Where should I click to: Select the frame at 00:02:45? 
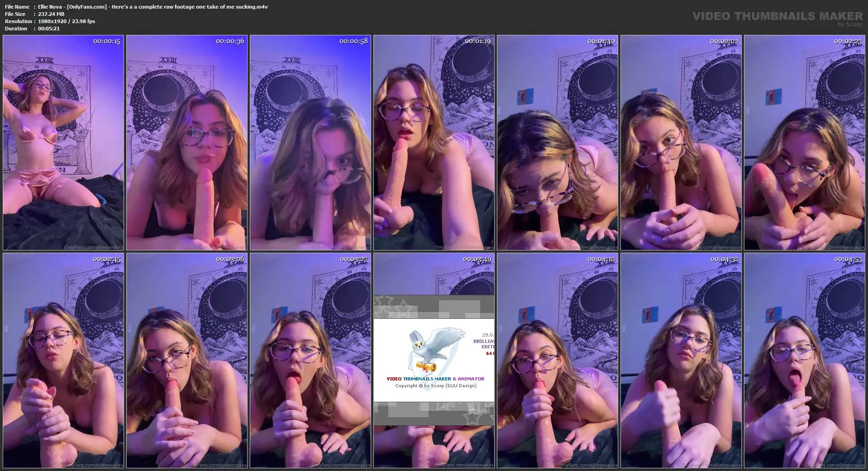coord(63,360)
